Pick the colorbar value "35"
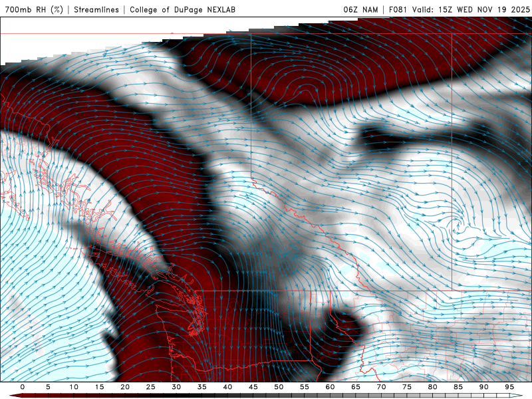This screenshot has height=399, width=532. coord(202,387)
